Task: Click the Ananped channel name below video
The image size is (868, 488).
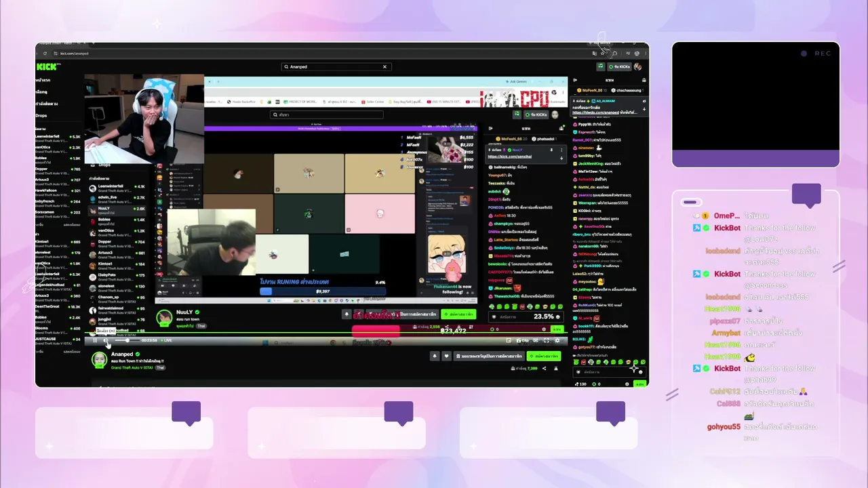Action: coord(122,354)
